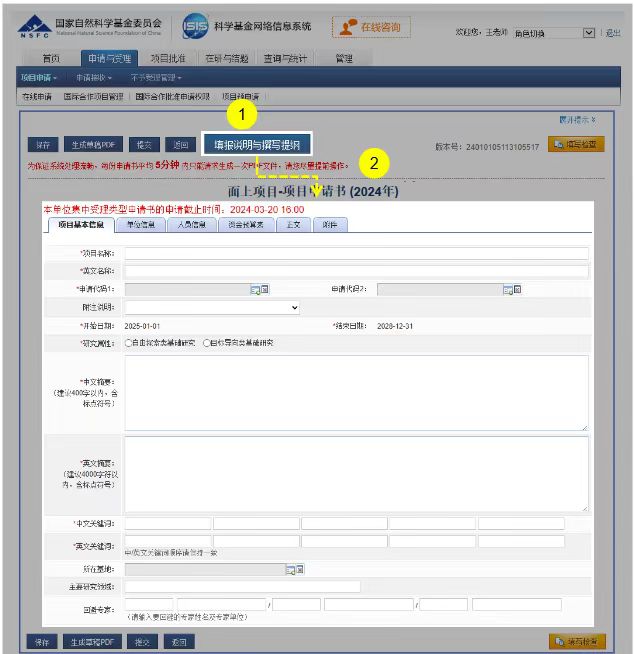Image resolution: width=634 pixels, height=654 pixels.
Task: Click the 所在基地 grey field
Action: tap(205, 570)
